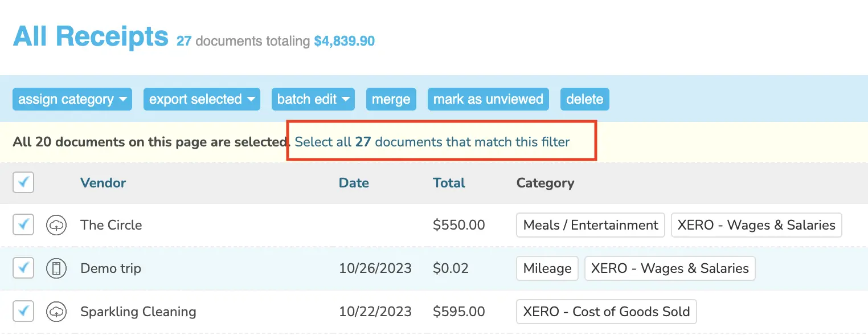
Task: Click the cloud upload icon beside Sparkling Cleaning
Action: pos(56,312)
